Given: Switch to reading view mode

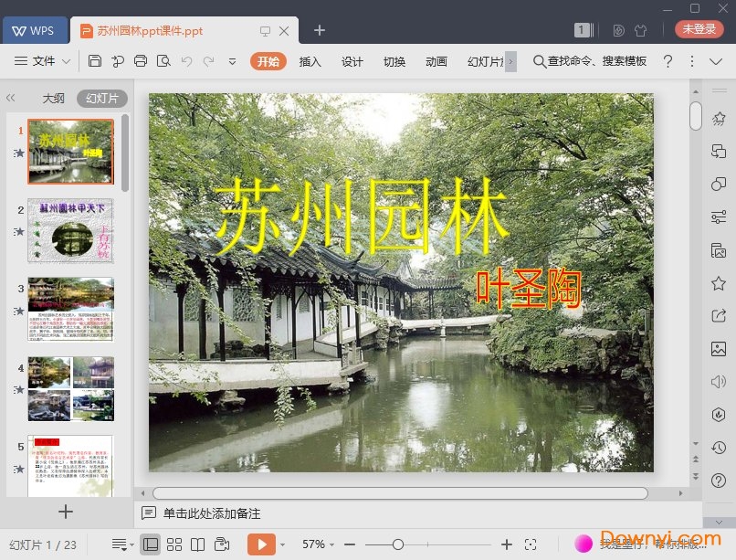Looking at the screenshot, I should 198,544.
